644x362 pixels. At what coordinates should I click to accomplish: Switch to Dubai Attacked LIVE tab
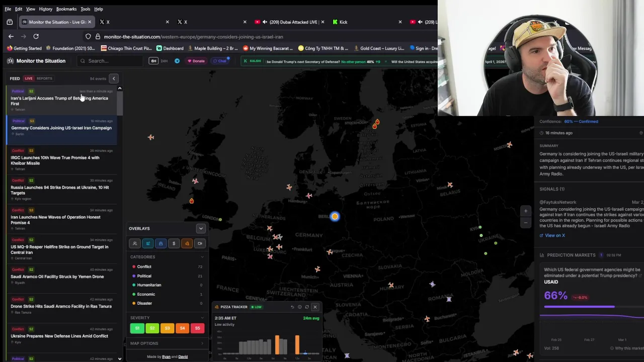click(x=289, y=22)
